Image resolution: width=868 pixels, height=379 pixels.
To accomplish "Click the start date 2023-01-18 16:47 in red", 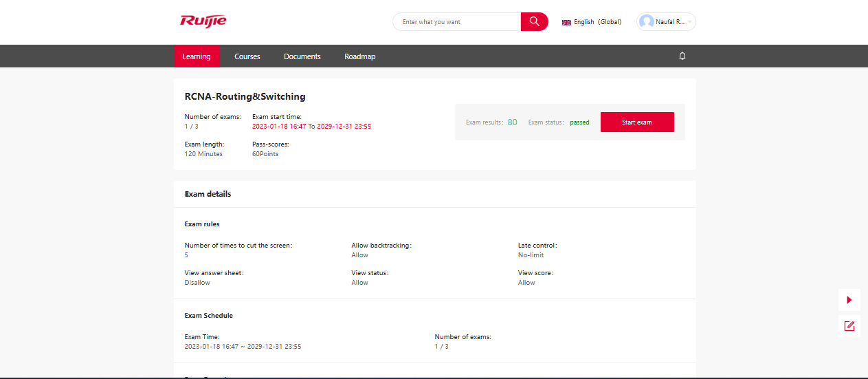I will (279, 127).
